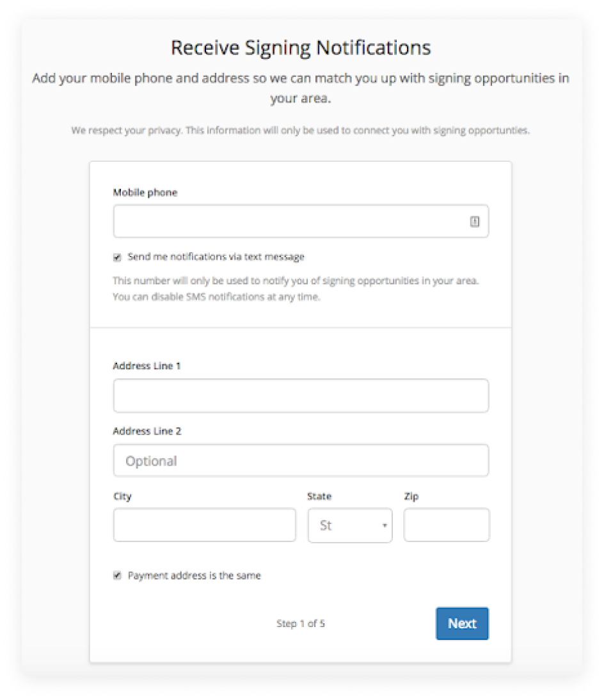Click the Zip input box
The width and height of the screenshot is (604, 700).
[x=446, y=525]
